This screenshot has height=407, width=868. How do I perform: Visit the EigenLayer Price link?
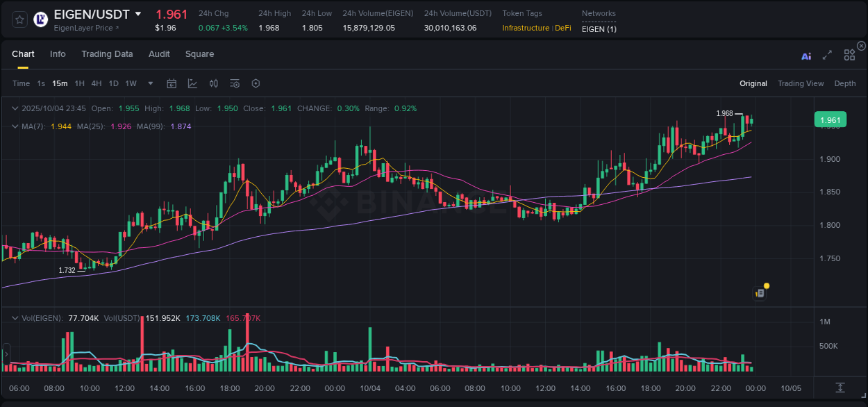[83, 29]
